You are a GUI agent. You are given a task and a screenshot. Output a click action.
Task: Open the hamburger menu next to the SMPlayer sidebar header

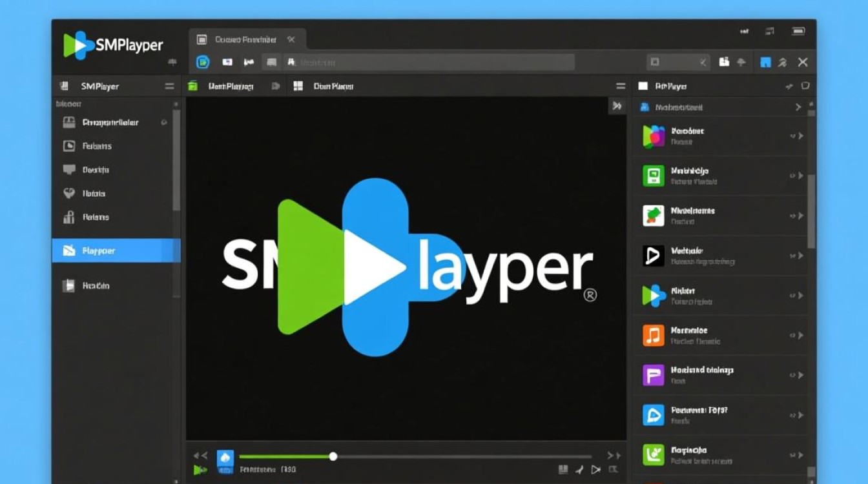[x=169, y=86]
